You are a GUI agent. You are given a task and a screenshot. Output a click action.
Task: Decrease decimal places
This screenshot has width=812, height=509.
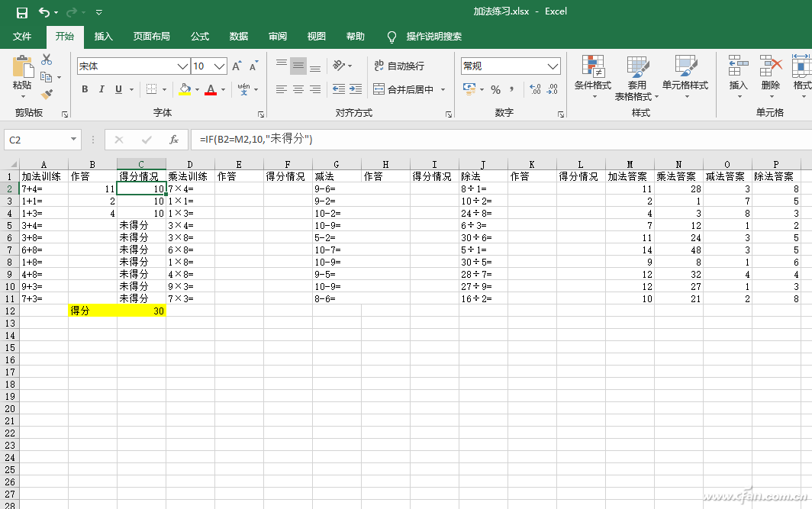click(553, 89)
